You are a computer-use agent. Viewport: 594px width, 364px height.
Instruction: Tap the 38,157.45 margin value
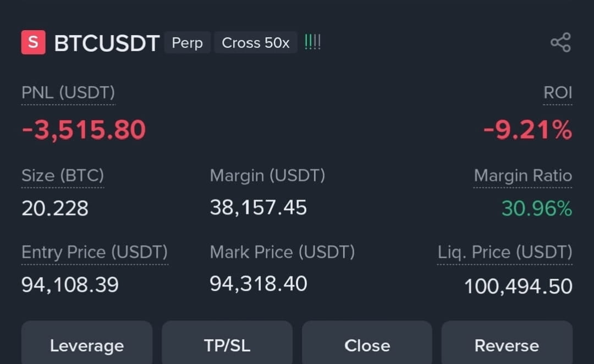(258, 207)
